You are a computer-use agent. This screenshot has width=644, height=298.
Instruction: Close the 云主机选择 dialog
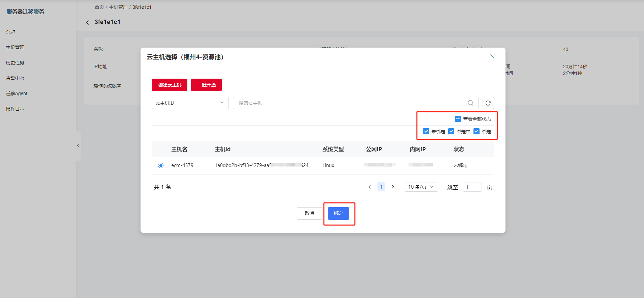coord(492,56)
